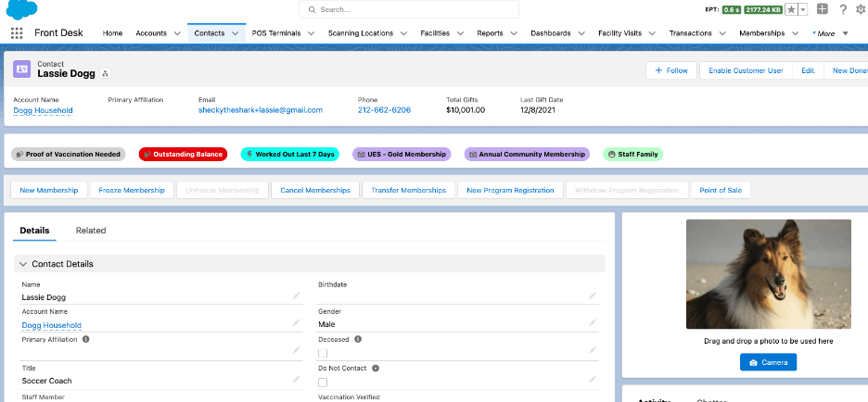Image resolution: width=868 pixels, height=402 pixels.
Task: Edit Do Not Contact pencil icon
Action: click(593, 379)
